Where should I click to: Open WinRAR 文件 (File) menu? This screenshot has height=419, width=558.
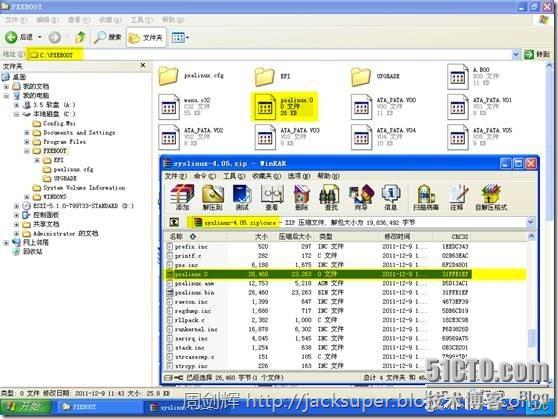point(175,176)
